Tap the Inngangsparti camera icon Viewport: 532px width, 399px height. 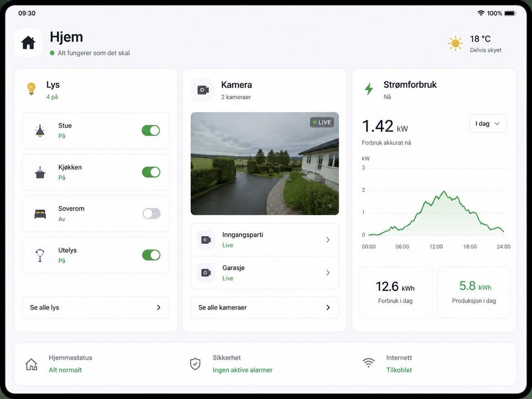[x=206, y=240]
